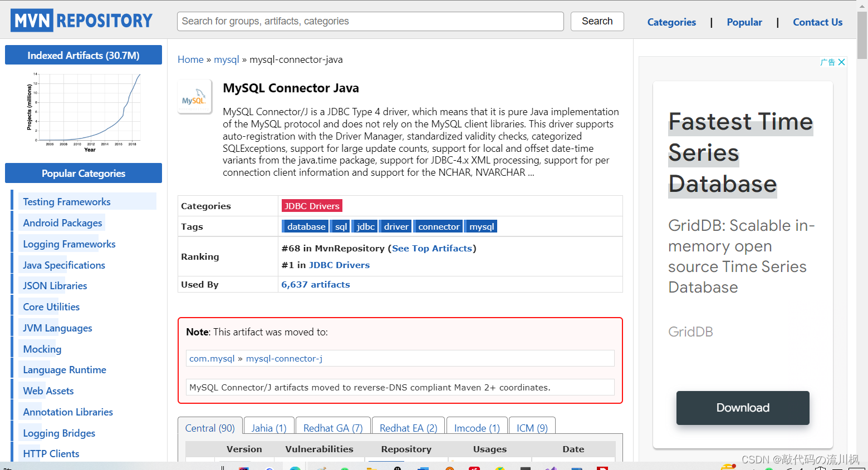Open Contact Us page
The height and width of the screenshot is (470, 868).
[x=817, y=22]
